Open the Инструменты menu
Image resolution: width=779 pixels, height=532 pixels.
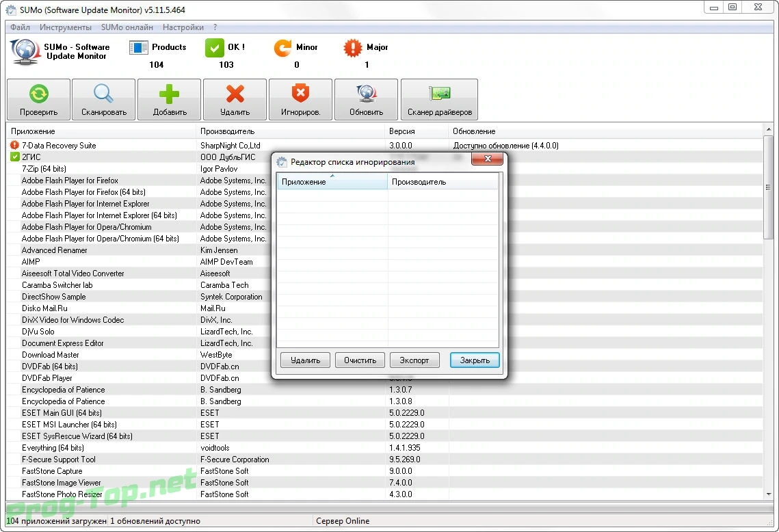point(65,27)
